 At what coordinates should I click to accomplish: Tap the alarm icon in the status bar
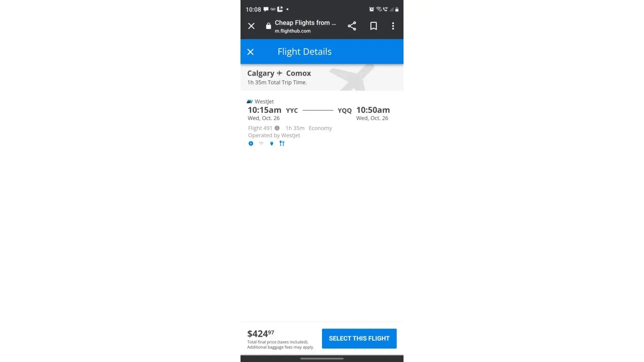[x=372, y=9]
